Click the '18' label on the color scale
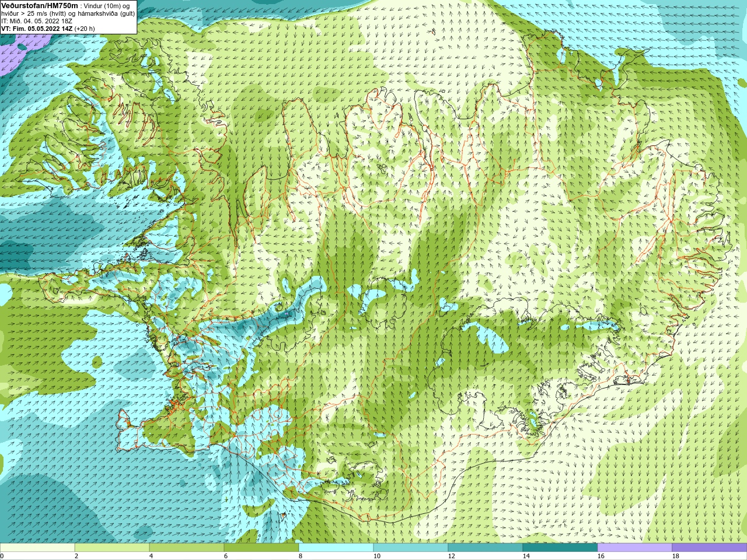Image resolution: width=747 pixels, height=560 pixels. (x=676, y=556)
